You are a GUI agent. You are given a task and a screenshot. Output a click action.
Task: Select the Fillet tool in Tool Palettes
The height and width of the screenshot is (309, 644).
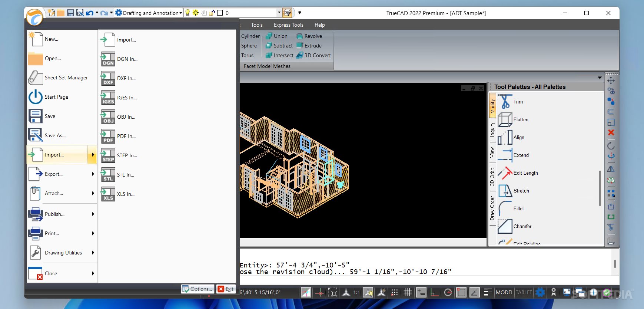pyautogui.click(x=511, y=208)
